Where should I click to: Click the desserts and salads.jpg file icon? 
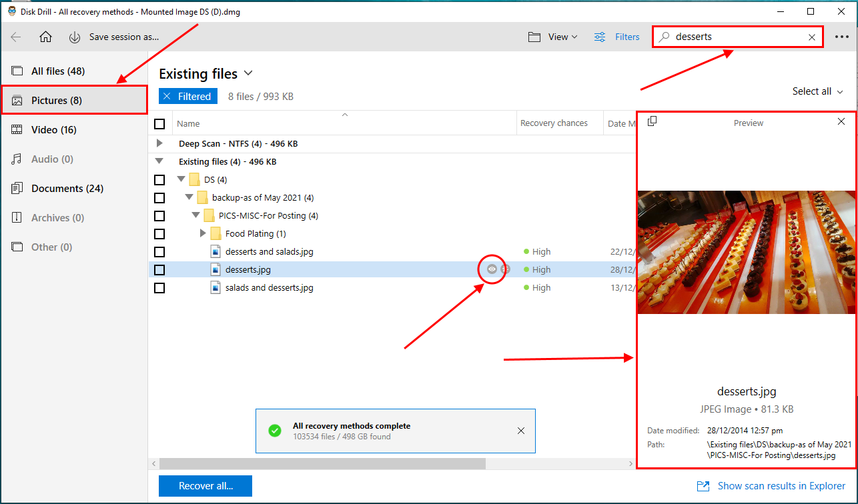tap(216, 251)
